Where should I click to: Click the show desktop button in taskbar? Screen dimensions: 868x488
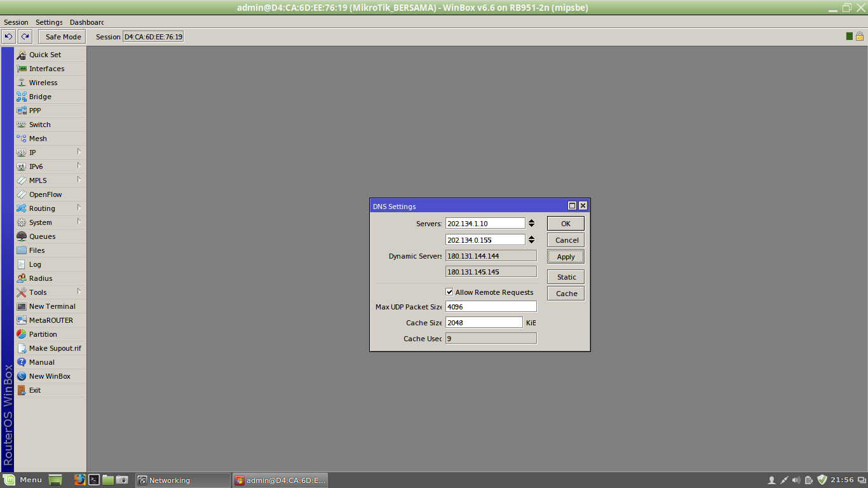(55, 480)
